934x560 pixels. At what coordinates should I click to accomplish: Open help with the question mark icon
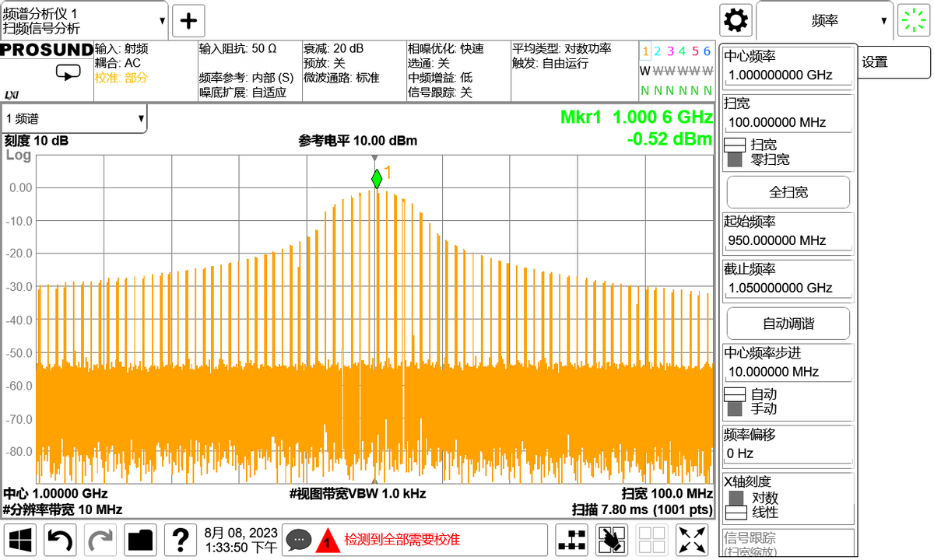(x=181, y=539)
